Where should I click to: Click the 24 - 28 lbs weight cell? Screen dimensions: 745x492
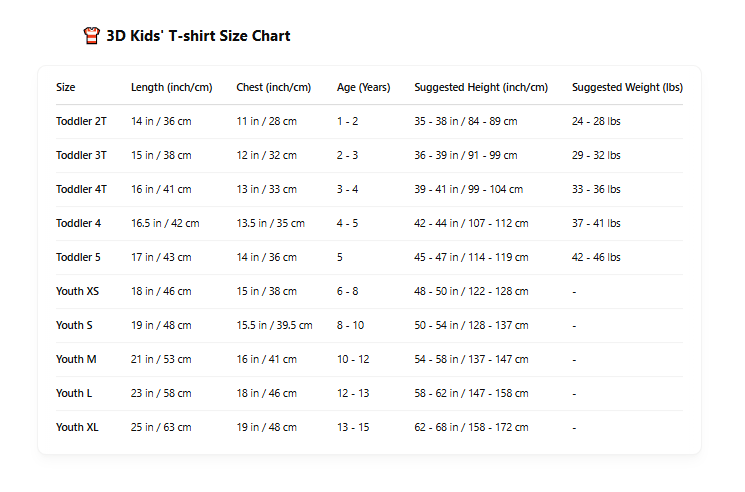pos(596,121)
